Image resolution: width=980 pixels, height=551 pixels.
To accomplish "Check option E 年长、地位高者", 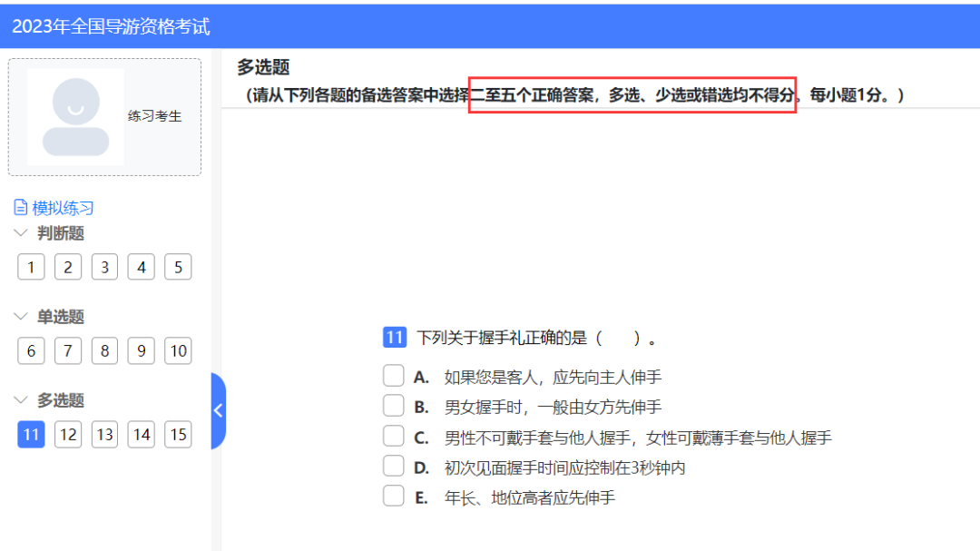I will tap(393, 496).
